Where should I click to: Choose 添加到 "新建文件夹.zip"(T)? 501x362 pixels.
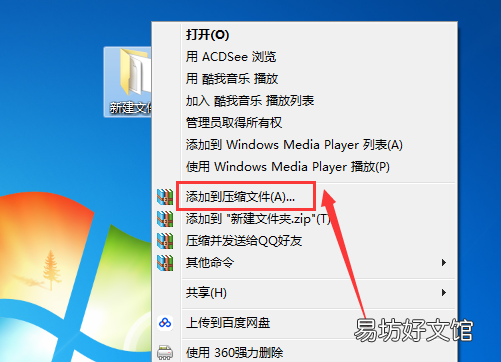point(304,219)
